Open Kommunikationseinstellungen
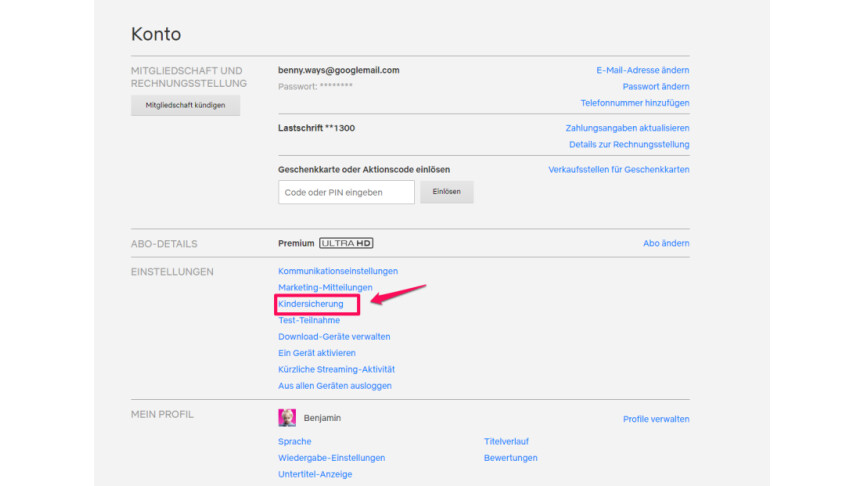The image size is (864, 486). [338, 271]
